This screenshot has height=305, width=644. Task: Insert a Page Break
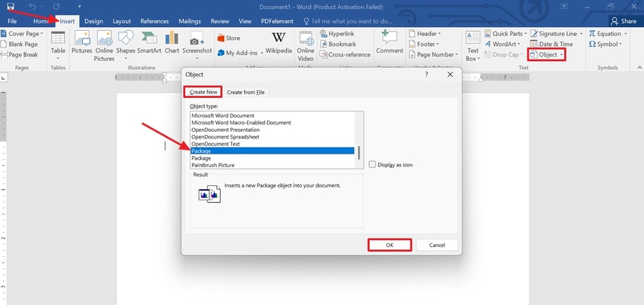click(x=20, y=54)
